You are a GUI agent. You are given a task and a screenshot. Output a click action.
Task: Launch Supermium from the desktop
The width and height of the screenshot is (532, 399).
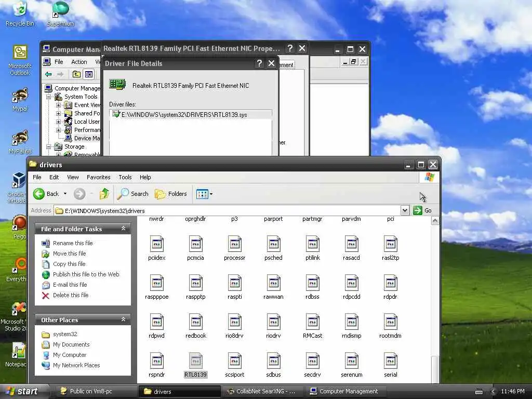60,14
